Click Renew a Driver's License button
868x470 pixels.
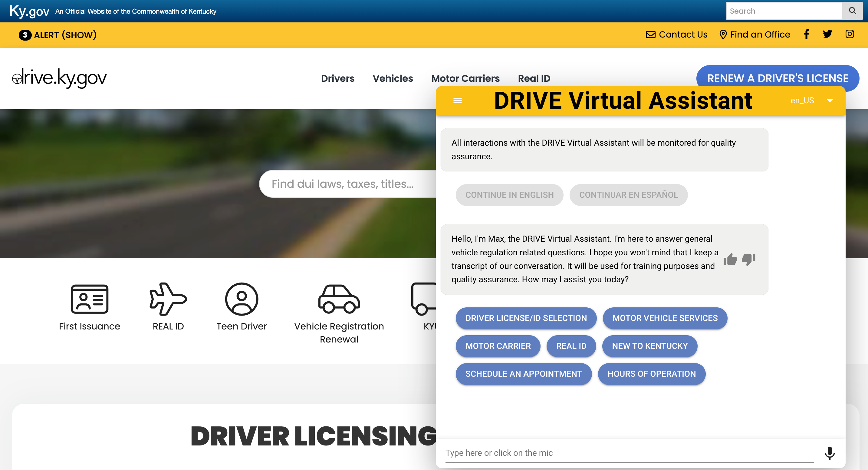coord(778,78)
